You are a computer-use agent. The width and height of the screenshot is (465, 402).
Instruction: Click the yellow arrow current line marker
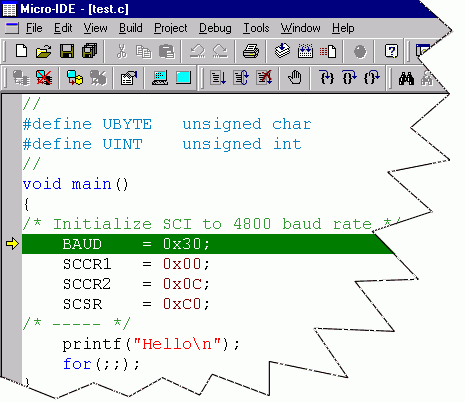point(12,244)
